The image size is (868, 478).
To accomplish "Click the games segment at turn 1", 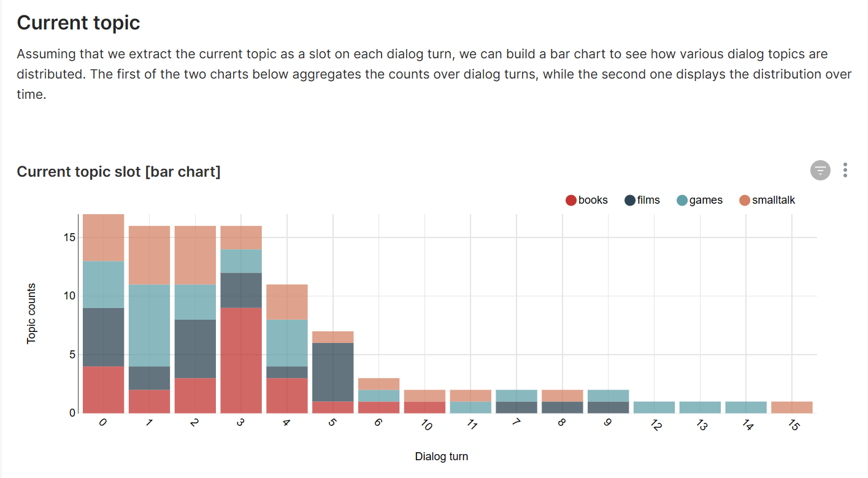I will 149,325.
